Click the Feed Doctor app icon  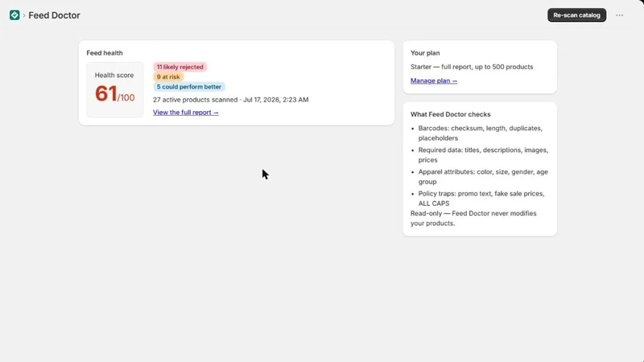pyautogui.click(x=14, y=15)
